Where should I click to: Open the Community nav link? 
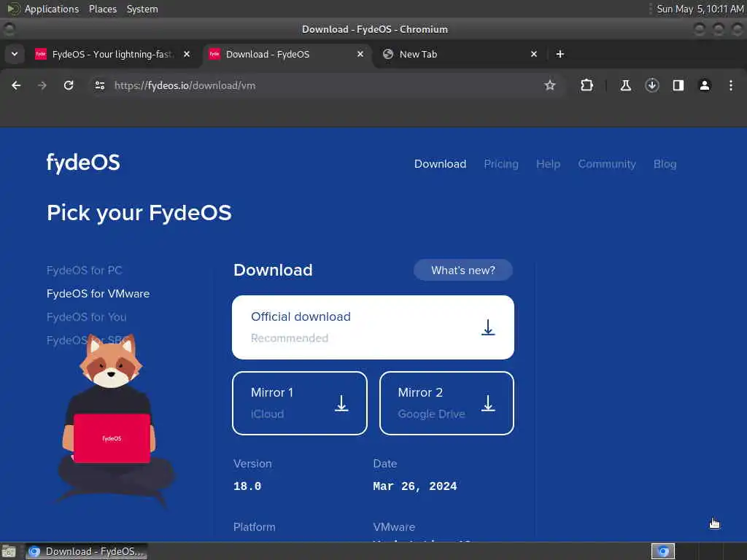607,164
